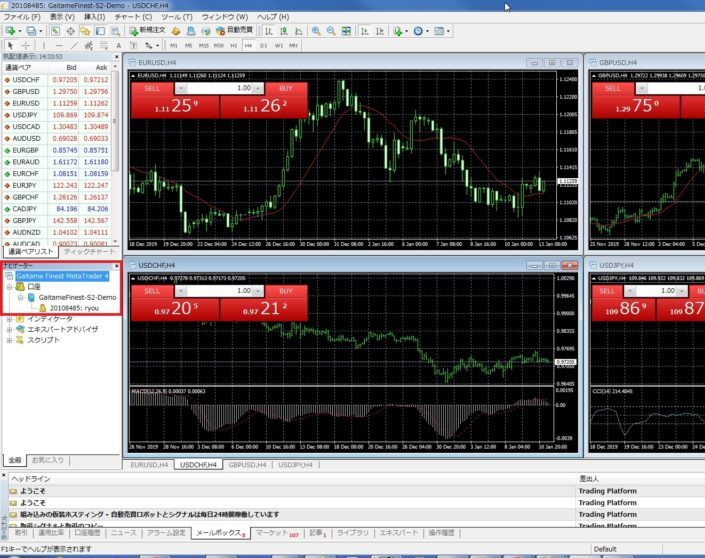The image size is (705, 558).
Task: Click SELL on the USDCHF chart
Action: pyautogui.click(x=152, y=291)
